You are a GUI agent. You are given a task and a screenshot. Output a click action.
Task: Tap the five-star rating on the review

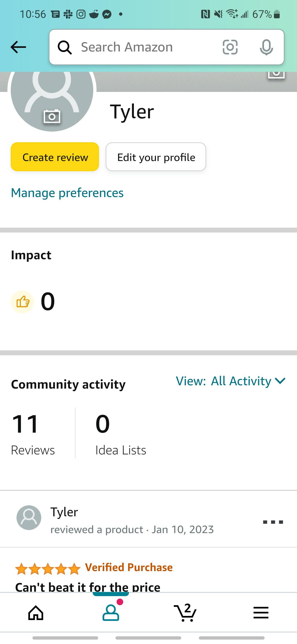(48, 569)
